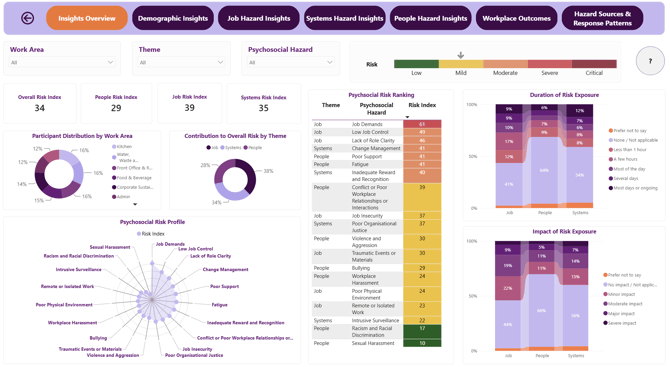
Task: Toggle the People theme legend item
Action: (253, 147)
